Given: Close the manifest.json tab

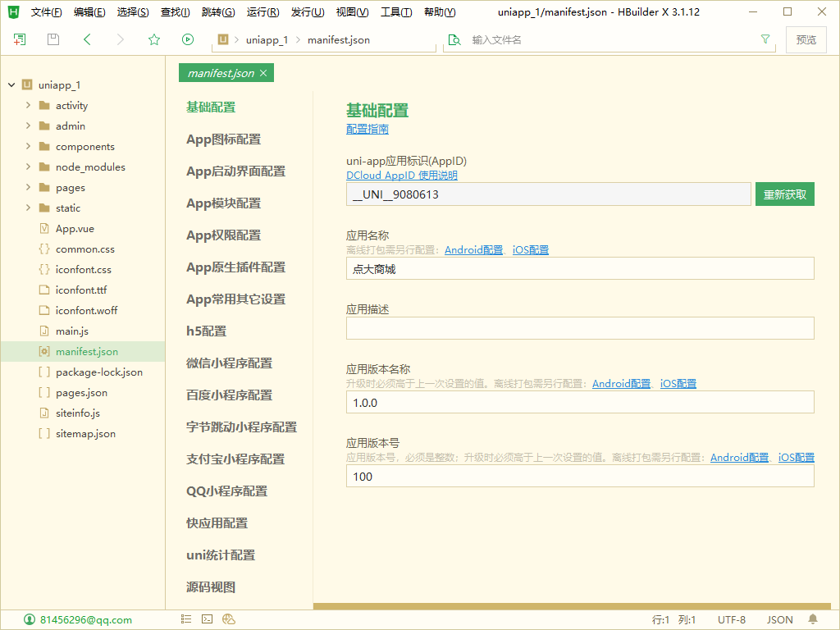Looking at the screenshot, I should pos(263,73).
